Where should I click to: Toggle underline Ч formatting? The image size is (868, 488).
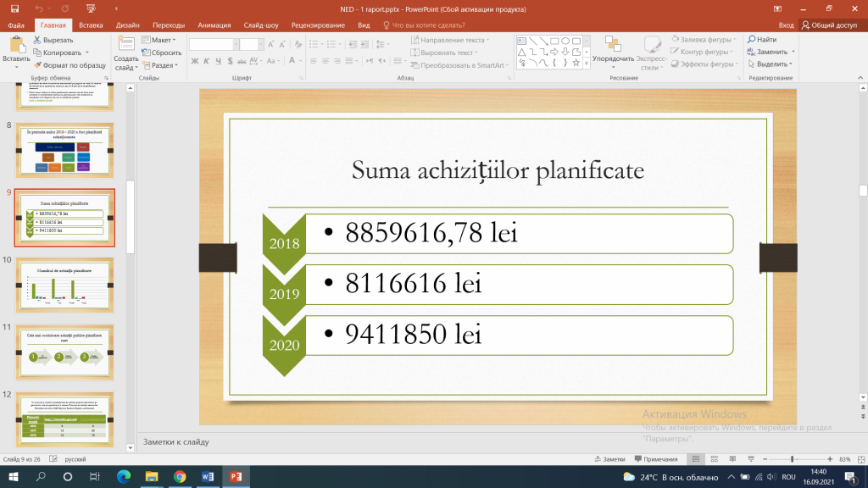[218, 61]
